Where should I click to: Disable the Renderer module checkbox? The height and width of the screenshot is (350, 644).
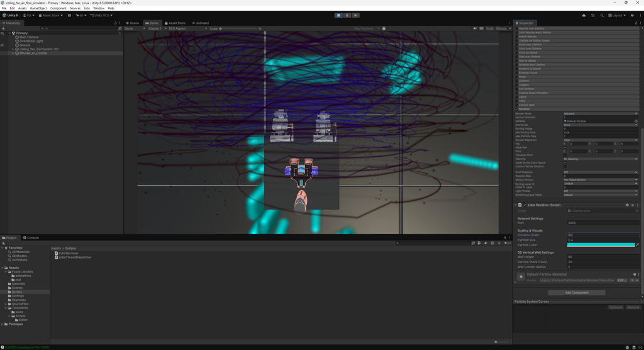coord(517,109)
